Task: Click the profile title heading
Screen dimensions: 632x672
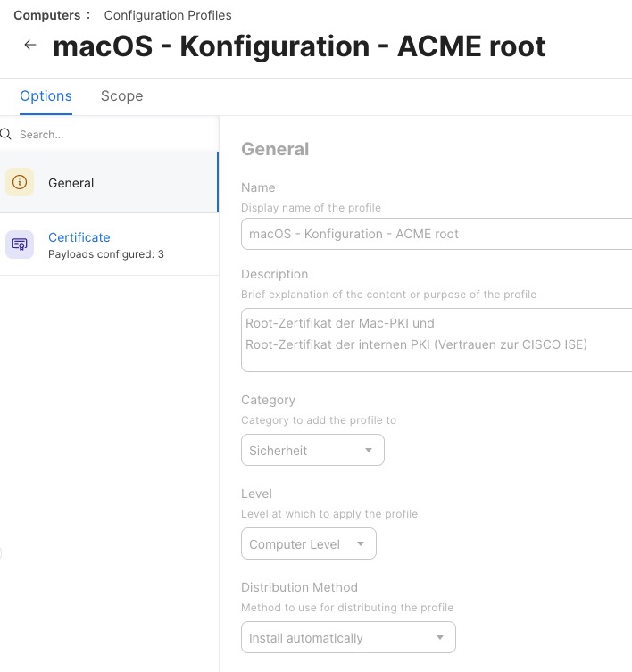Action: (299, 46)
